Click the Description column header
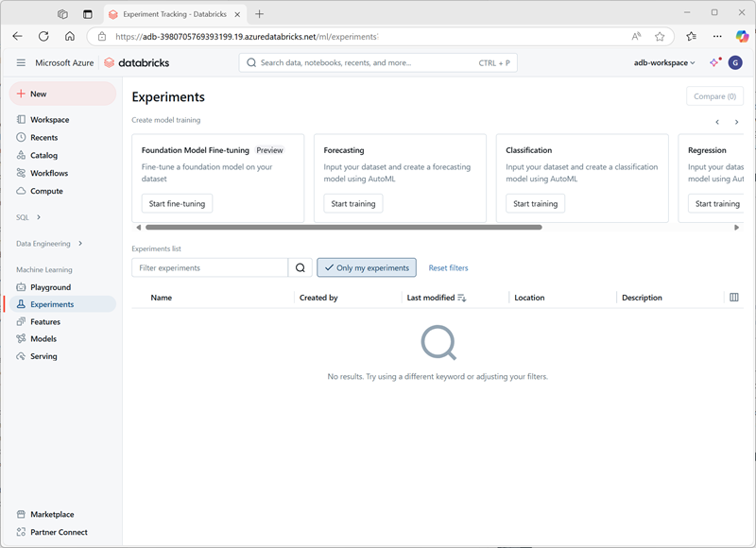 [x=642, y=298]
